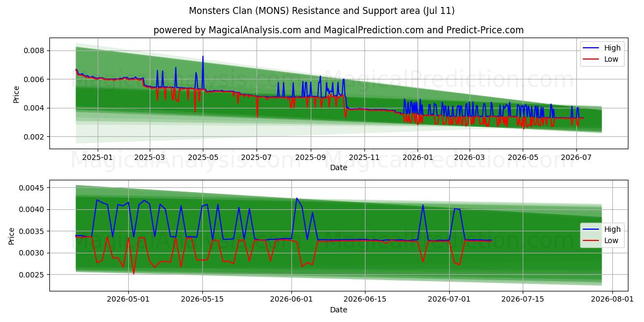Screen dimensions: 644x322
Task: Click the red Low line swatch in bottom legend
Action: [592, 241]
